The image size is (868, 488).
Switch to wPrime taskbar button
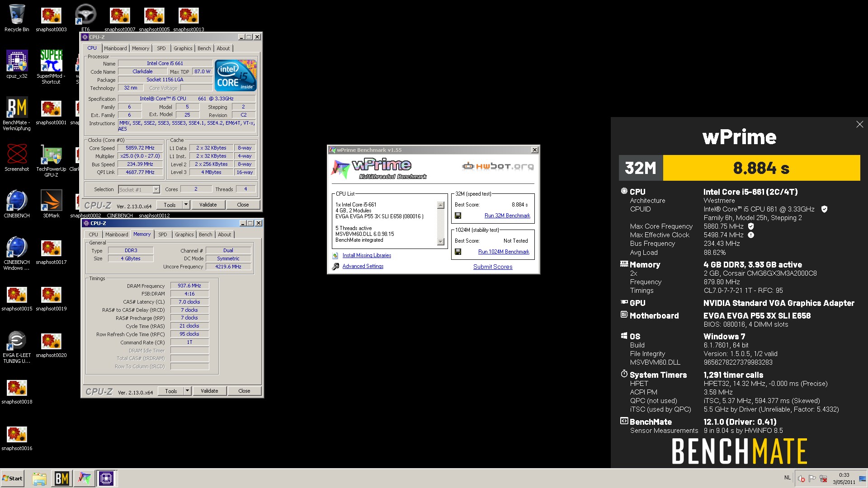[x=84, y=479]
